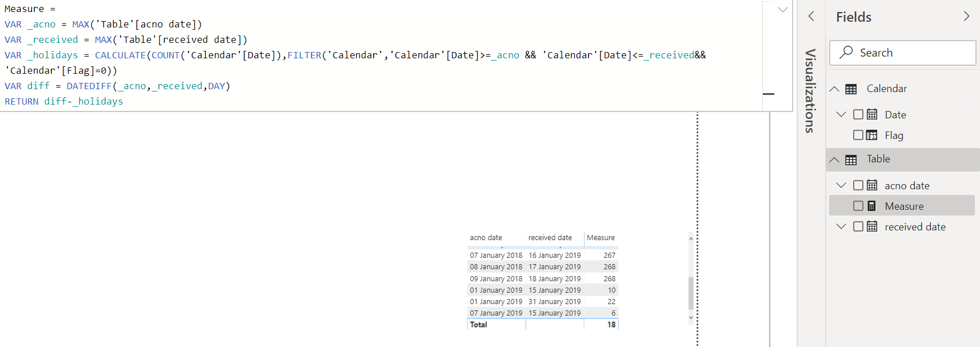
Task: Click the Flag field name
Action: tap(894, 135)
